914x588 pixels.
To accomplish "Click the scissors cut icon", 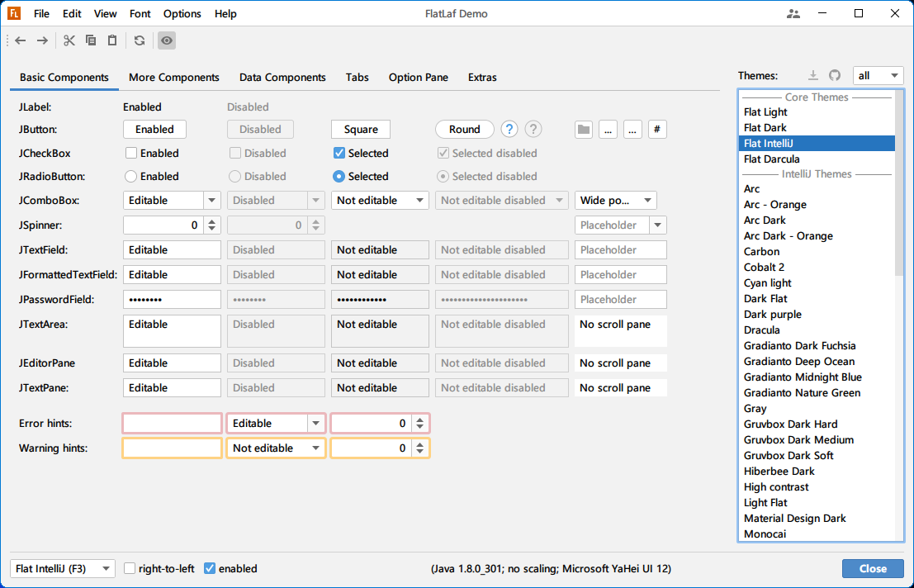I will tap(69, 40).
